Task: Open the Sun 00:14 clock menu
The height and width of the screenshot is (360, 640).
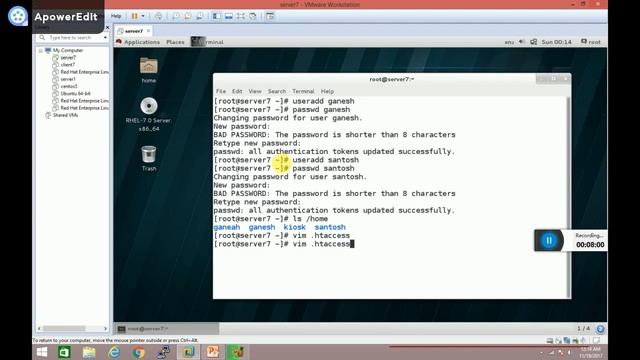Action: pos(556,42)
